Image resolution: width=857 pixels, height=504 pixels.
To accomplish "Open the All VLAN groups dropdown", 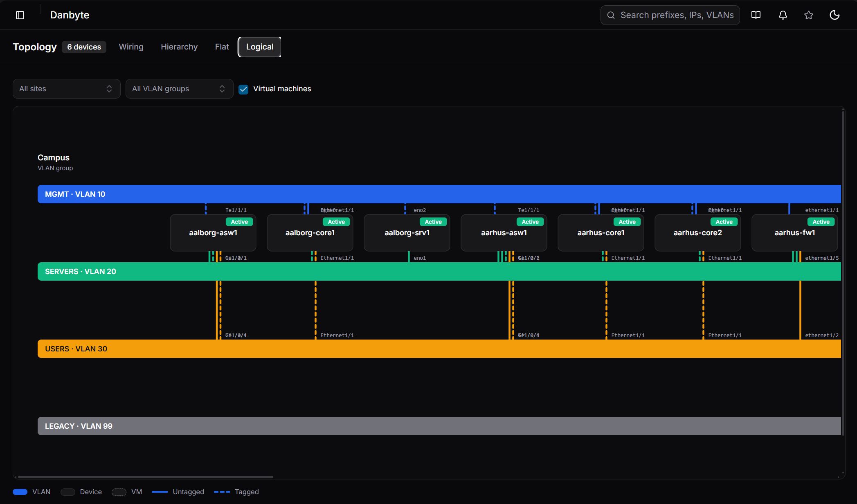I will pyautogui.click(x=179, y=89).
